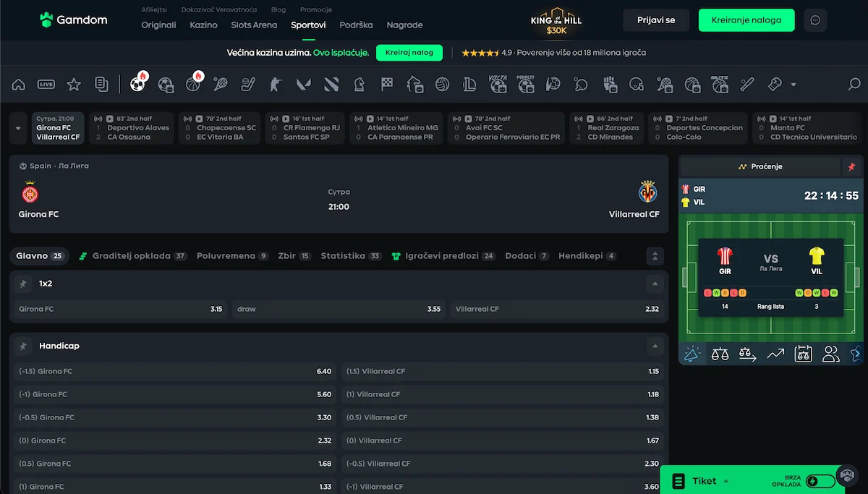This screenshot has width=868, height=494.
Task: Switch to Poluvremena tab
Action: coord(233,256)
